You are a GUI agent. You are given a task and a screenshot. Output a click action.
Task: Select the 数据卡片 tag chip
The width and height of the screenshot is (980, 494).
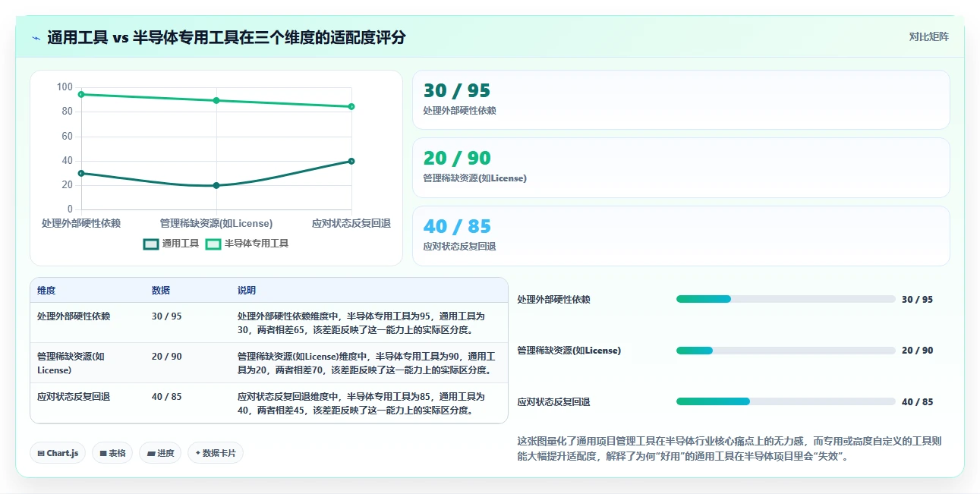point(216,453)
